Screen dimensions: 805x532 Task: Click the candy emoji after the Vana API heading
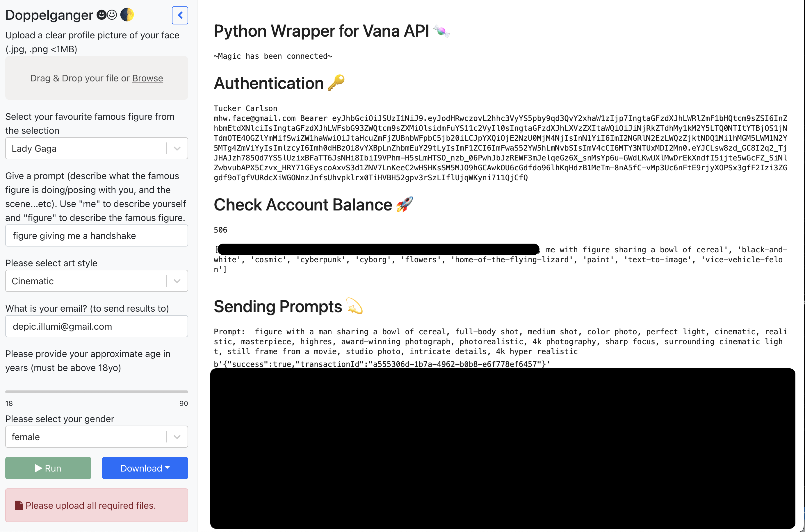[x=441, y=31]
